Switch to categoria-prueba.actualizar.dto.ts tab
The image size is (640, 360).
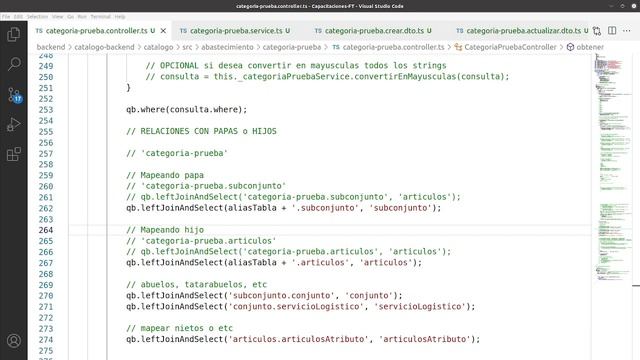point(522,31)
